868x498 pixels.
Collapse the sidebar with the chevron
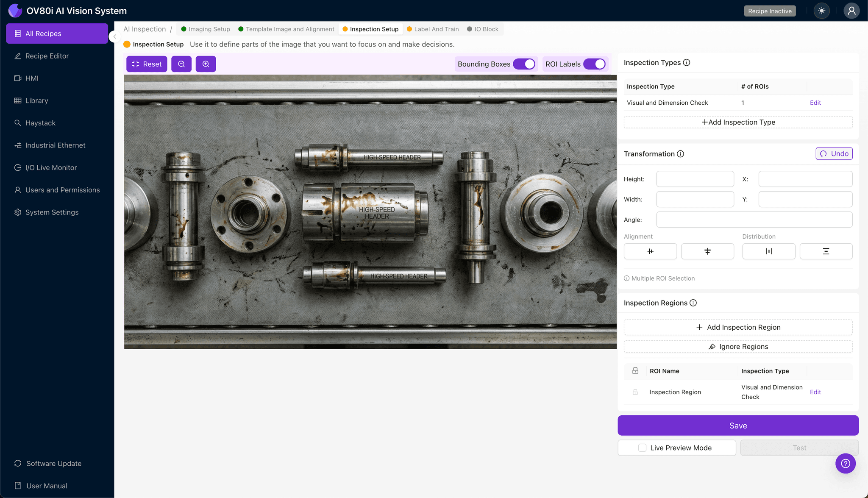(x=114, y=36)
